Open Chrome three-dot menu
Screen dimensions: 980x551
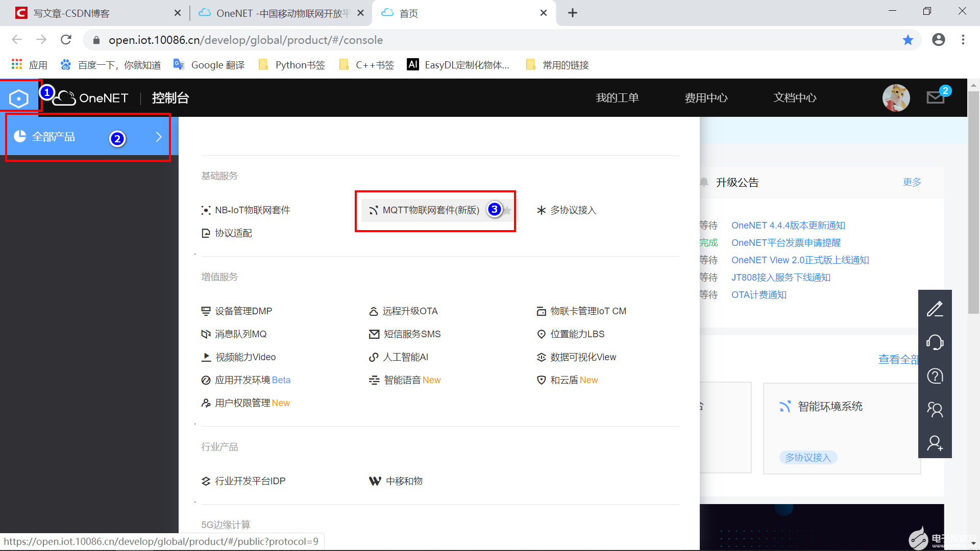pyautogui.click(x=963, y=40)
